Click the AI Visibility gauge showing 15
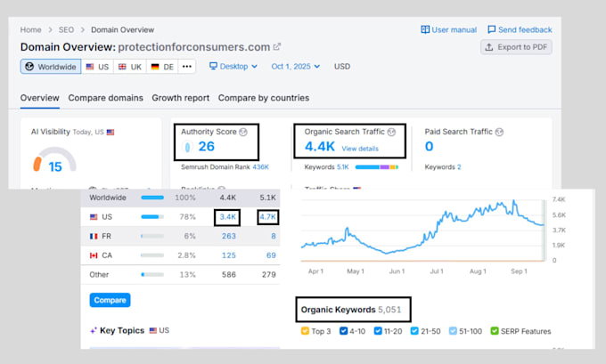 coord(54,159)
